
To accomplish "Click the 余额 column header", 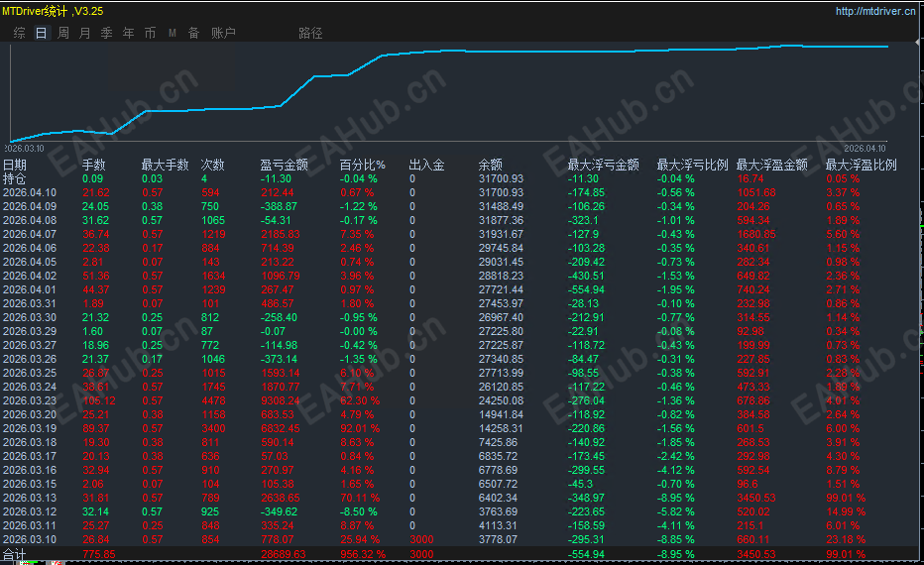I will (x=491, y=165).
